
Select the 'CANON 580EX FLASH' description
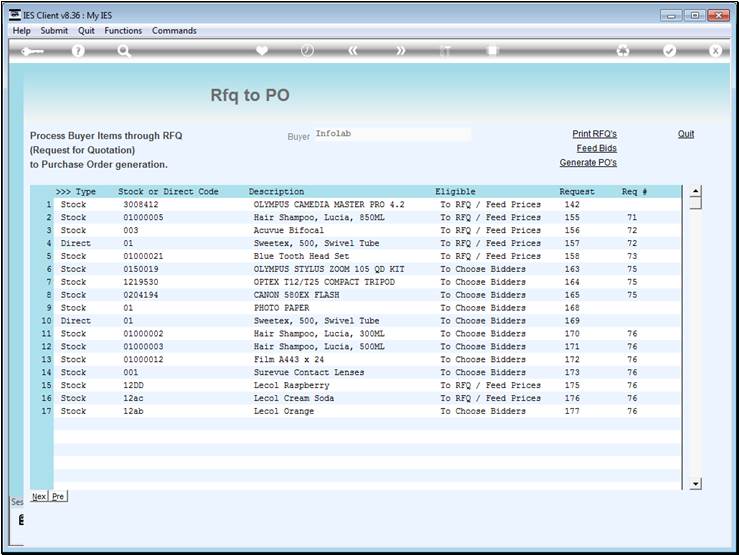pyautogui.click(x=296, y=295)
